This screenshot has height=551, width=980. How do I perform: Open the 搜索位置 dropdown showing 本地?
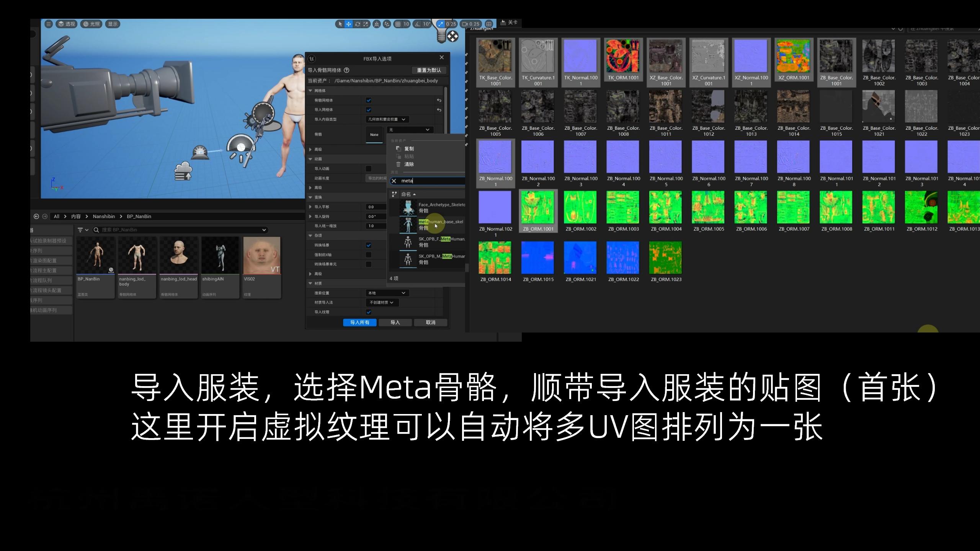[x=387, y=293]
